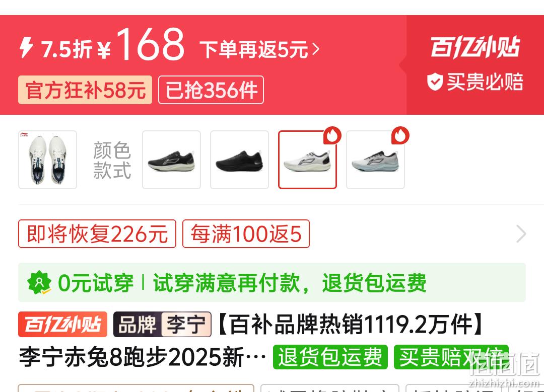
Task: Select the all-black shoe color option
Action: 239,160
